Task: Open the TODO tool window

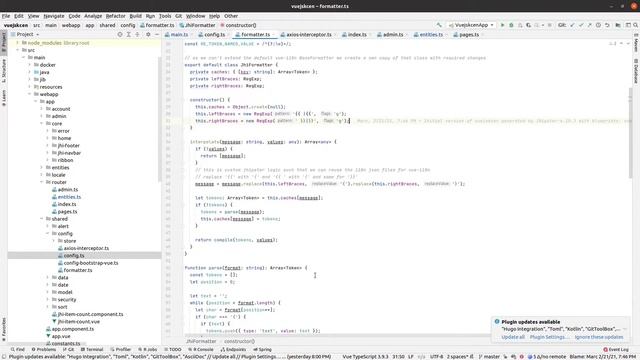Action: (173, 350)
